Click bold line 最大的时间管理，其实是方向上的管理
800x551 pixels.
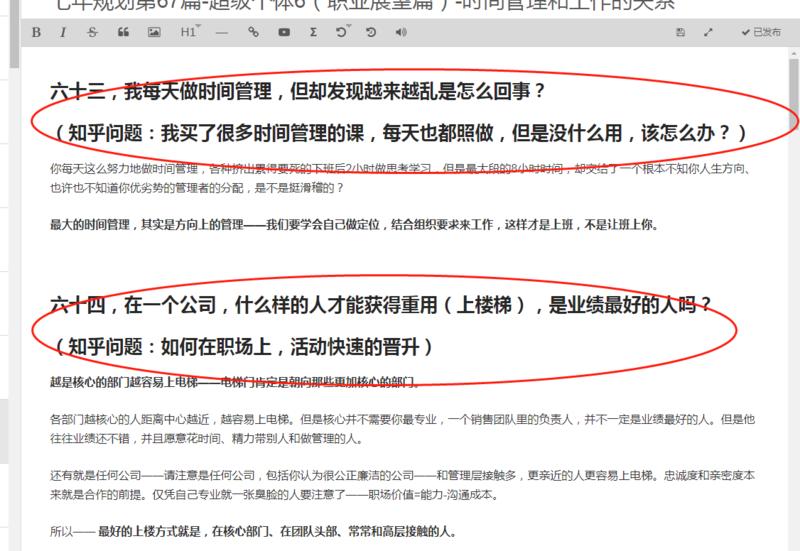pyautogui.click(x=354, y=224)
